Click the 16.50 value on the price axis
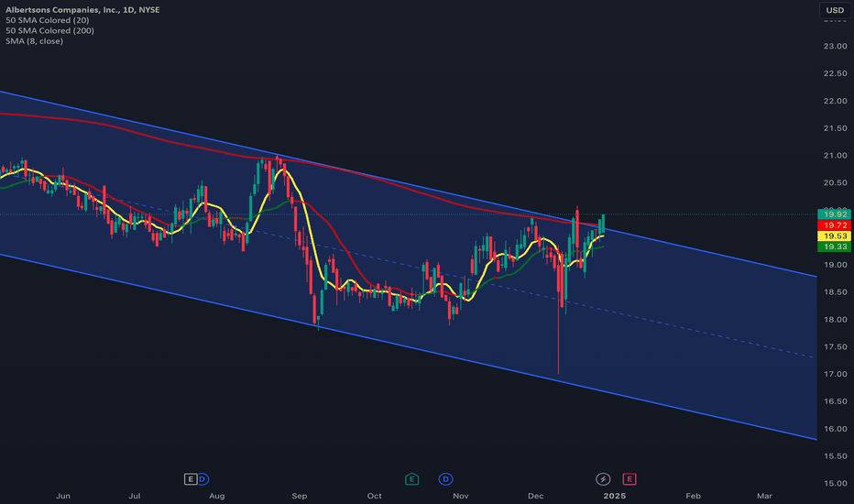 pyautogui.click(x=835, y=401)
